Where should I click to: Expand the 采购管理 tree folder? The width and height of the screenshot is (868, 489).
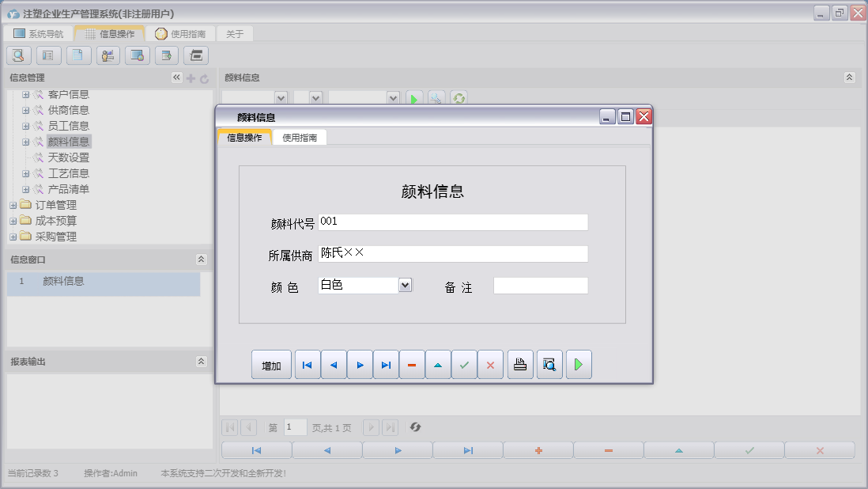pos(13,237)
